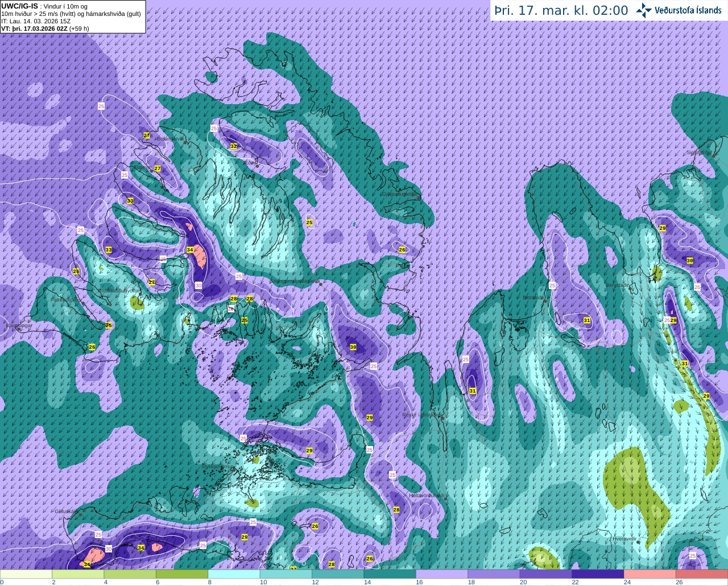Click the Steingrímsfjarðarheiði station label
Viewport: 728px width, 586px height.
295,281
